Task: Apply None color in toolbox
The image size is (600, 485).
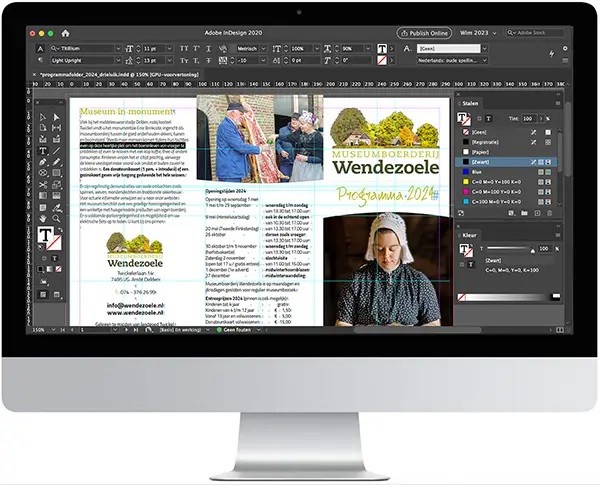Action: pos(58,269)
